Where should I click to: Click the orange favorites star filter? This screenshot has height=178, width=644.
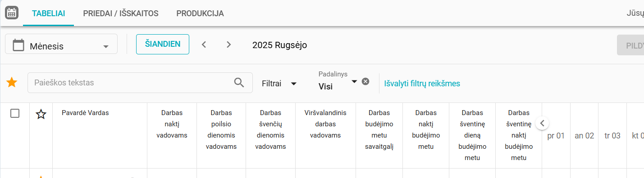[x=12, y=82]
